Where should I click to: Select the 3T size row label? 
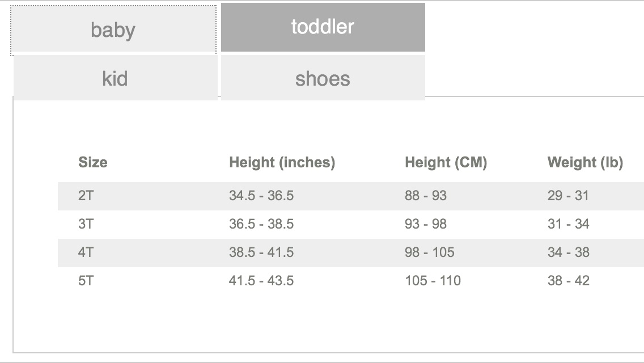pos(86,224)
